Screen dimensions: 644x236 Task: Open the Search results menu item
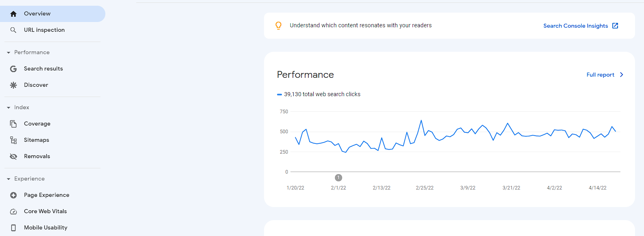[44, 69]
